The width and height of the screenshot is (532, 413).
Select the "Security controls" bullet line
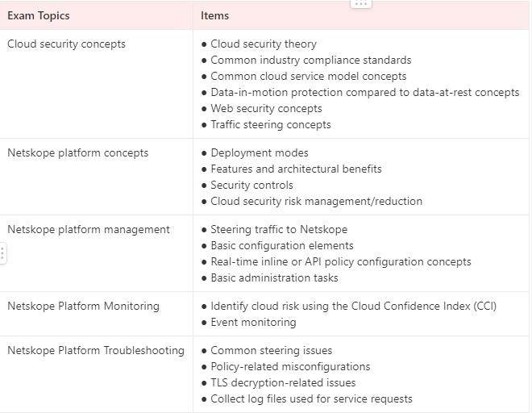click(x=251, y=186)
